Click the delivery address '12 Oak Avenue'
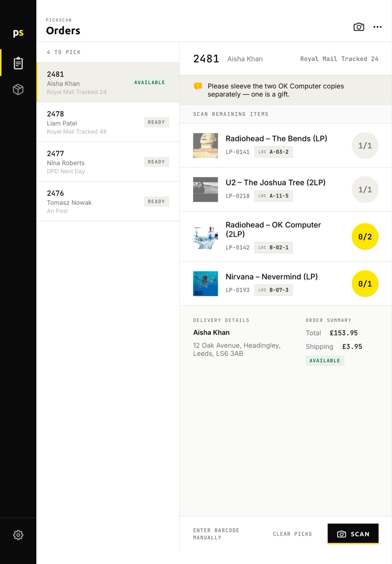Image resolution: width=392 pixels, height=564 pixels. point(237,349)
